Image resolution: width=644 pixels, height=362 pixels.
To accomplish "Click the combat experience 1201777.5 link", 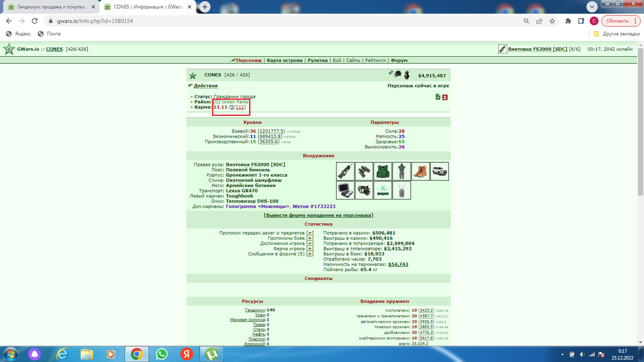I will click(272, 131).
